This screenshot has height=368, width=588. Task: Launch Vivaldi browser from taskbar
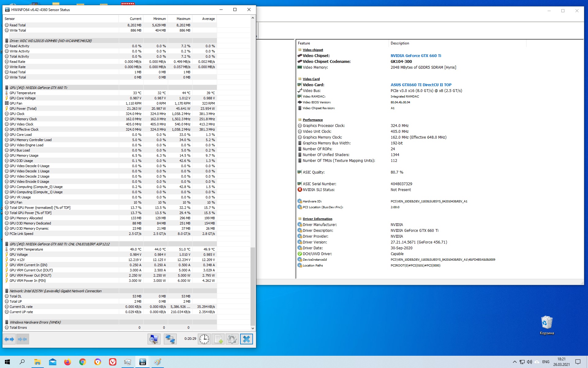click(x=113, y=362)
